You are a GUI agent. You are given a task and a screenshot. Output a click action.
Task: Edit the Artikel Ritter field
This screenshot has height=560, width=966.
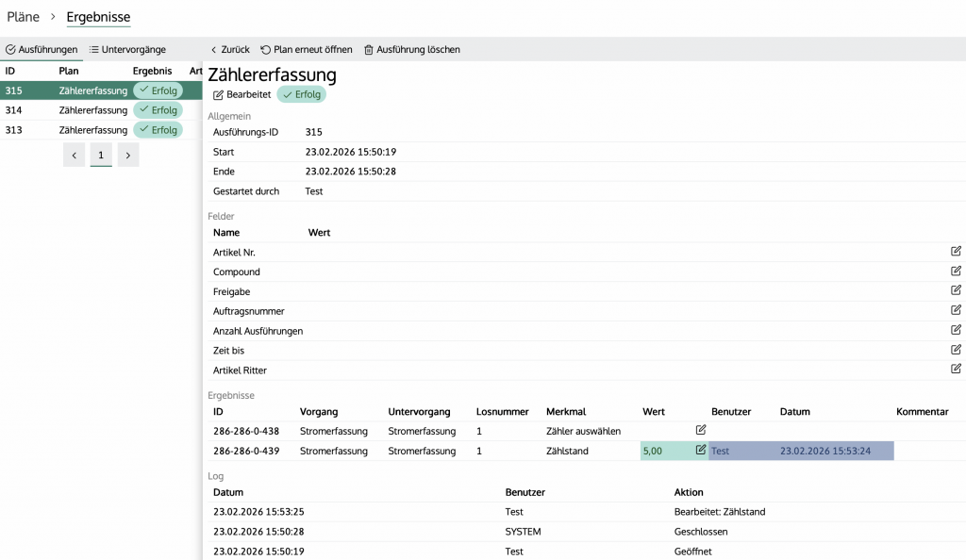point(956,370)
